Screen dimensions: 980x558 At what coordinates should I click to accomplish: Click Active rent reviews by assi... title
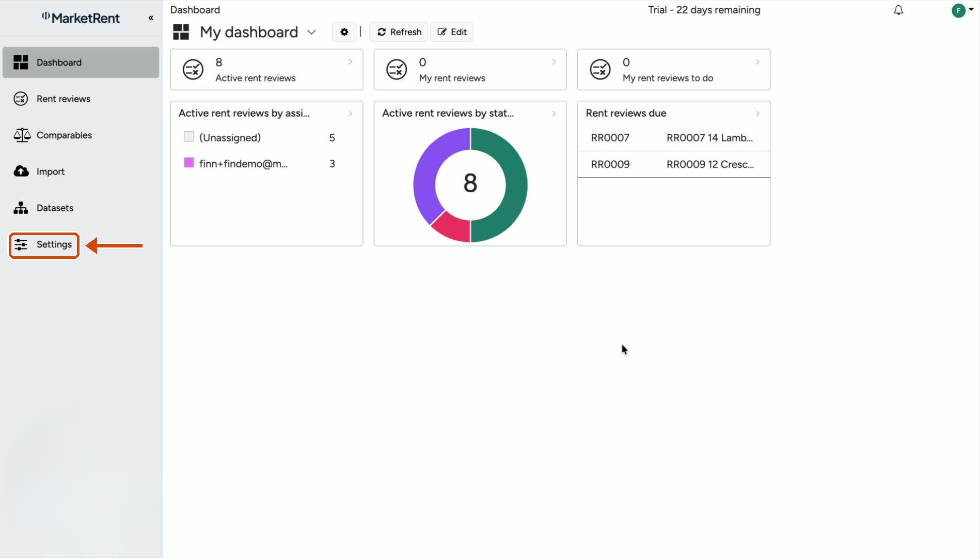tap(244, 113)
